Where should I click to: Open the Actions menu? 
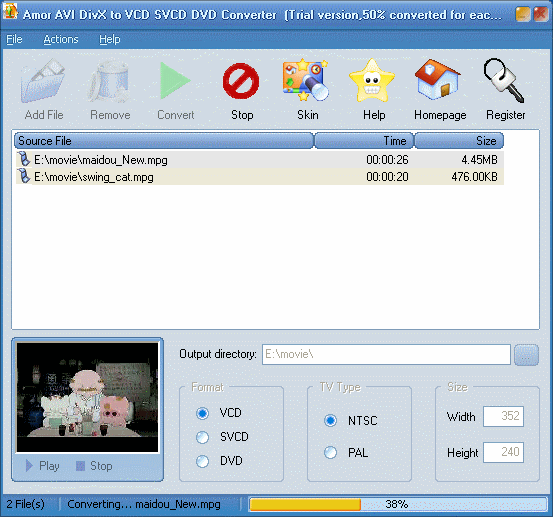pyautogui.click(x=61, y=39)
